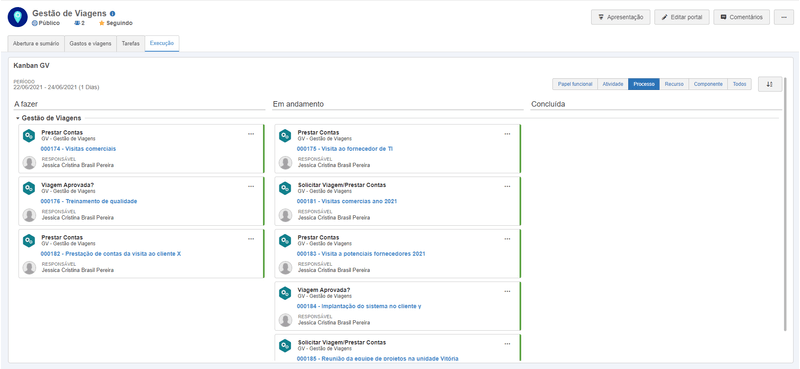This screenshot has height=369, width=800.
Task: Click the process gear icon on card 000176
Action: (x=29, y=188)
